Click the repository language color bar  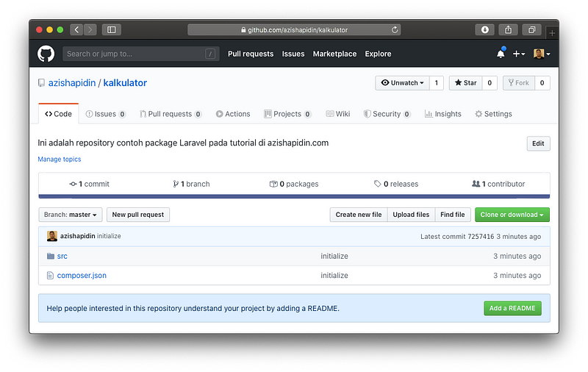[293, 196]
